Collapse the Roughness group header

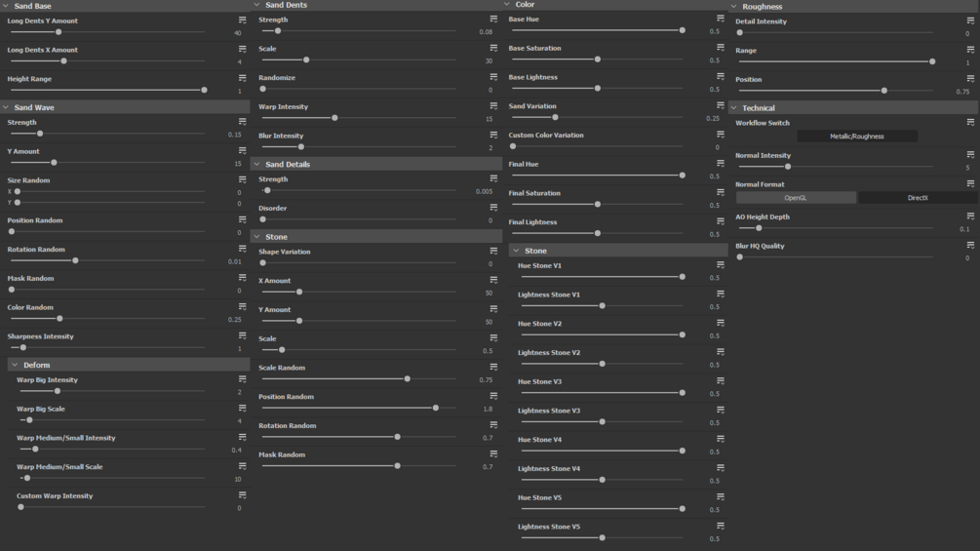[x=734, y=7]
